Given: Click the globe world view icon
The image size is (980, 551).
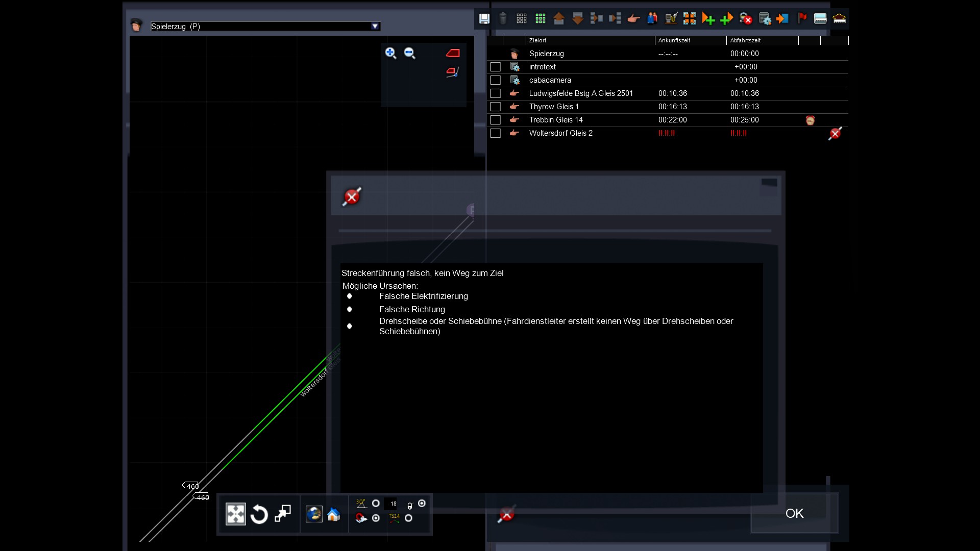Looking at the screenshot, I should [313, 514].
